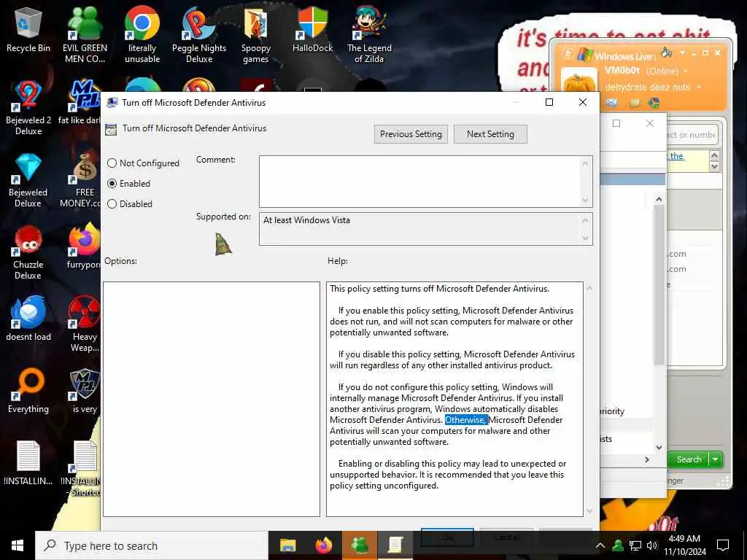Open the Everything search shortcut
The image size is (747, 560).
point(28,391)
